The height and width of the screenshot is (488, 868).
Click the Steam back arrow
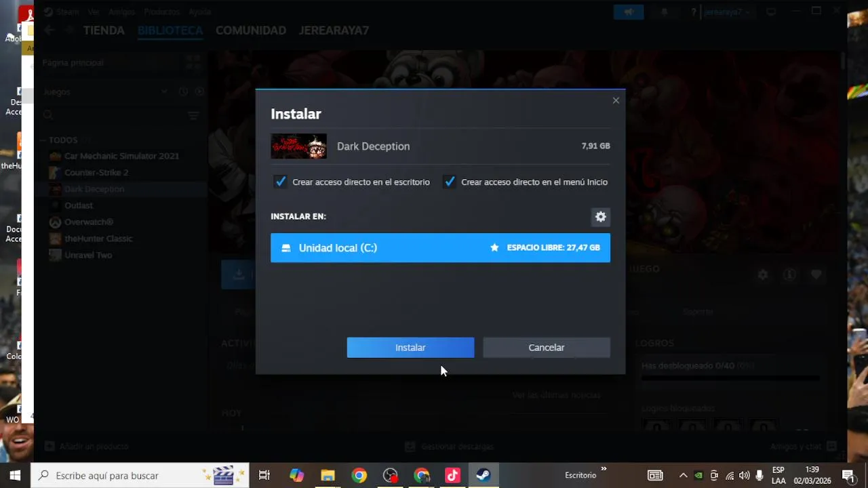(50, 30)
